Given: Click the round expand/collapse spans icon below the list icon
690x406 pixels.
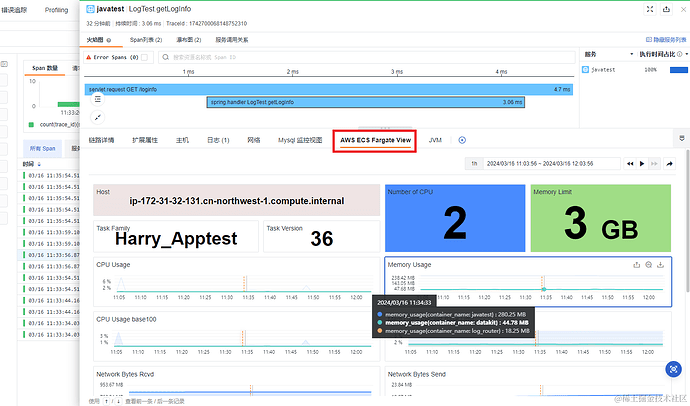Looking at the screenshot, I should click(x=98, y=117).
